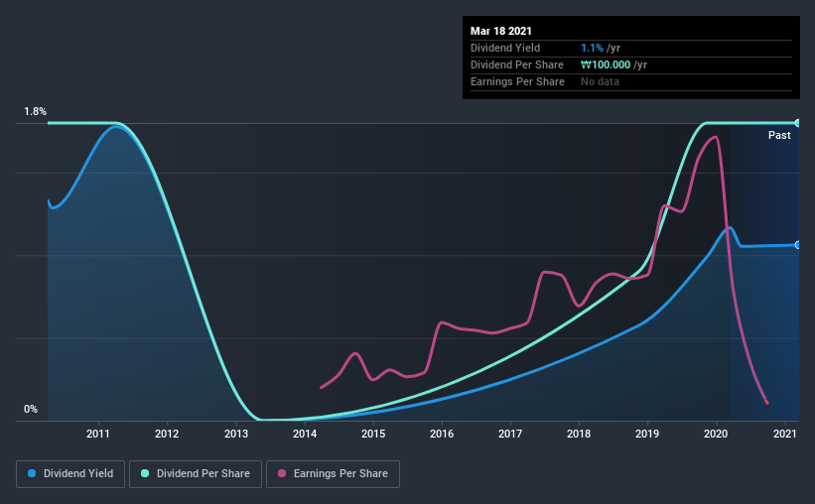Click the 2014 x-axis year label

click(305, 434)
